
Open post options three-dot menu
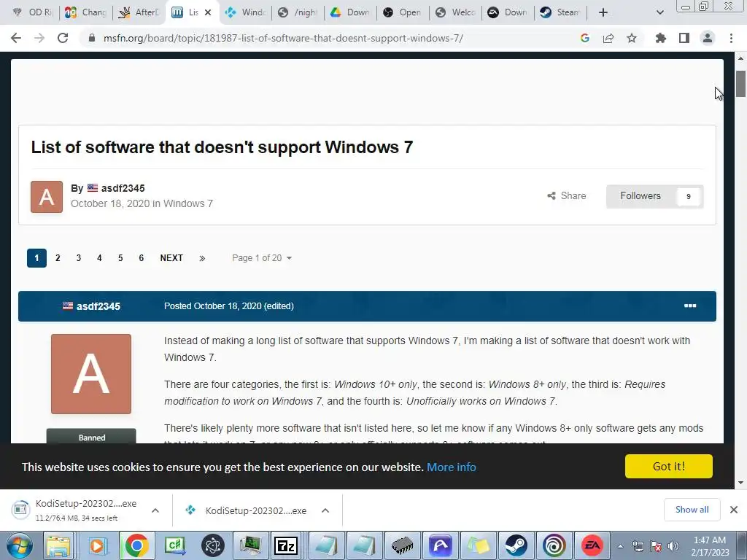pos(690,306)
